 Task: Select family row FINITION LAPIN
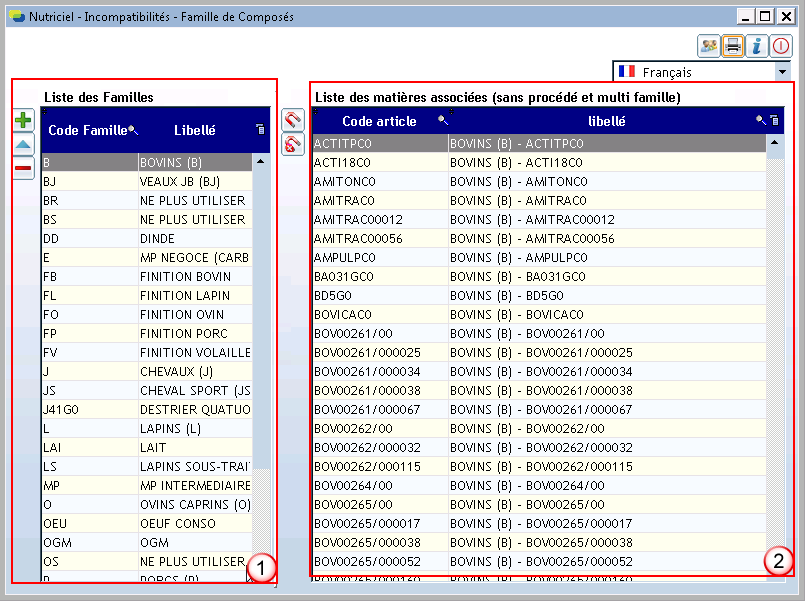147,295
